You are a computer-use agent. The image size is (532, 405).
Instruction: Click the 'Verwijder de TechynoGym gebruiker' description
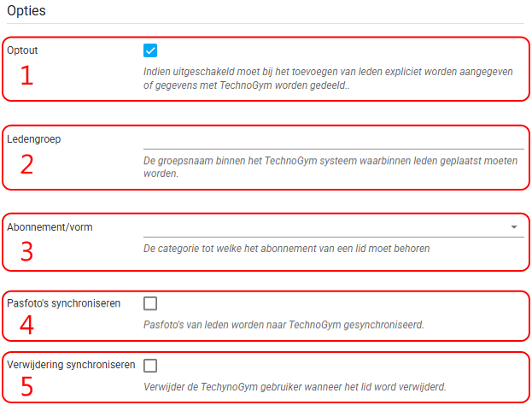295,386
